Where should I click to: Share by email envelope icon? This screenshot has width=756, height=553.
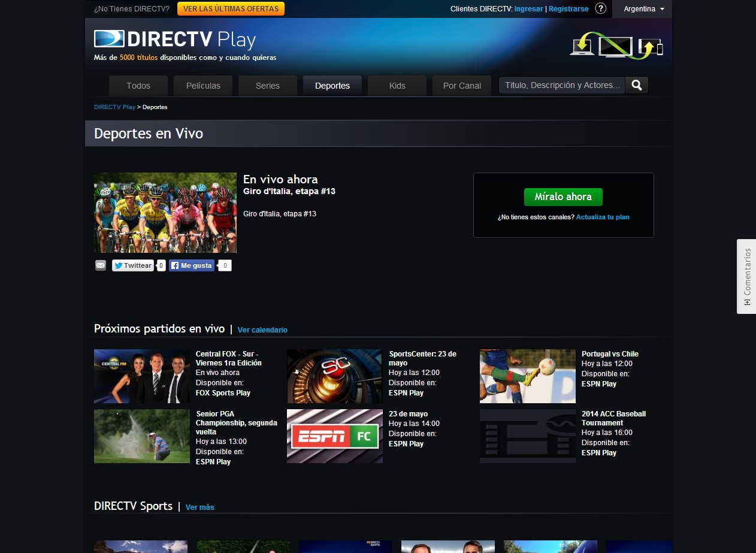(x=101, y=265)
